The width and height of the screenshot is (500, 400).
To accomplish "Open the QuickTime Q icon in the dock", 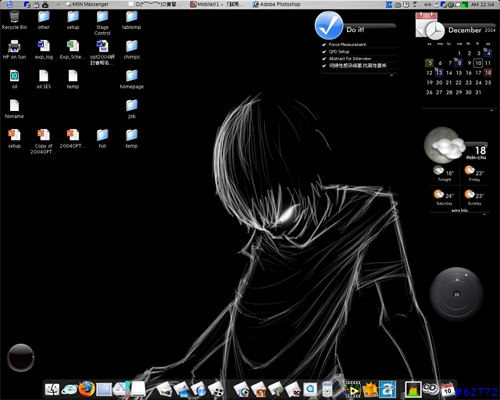I will tap(311, 389).
